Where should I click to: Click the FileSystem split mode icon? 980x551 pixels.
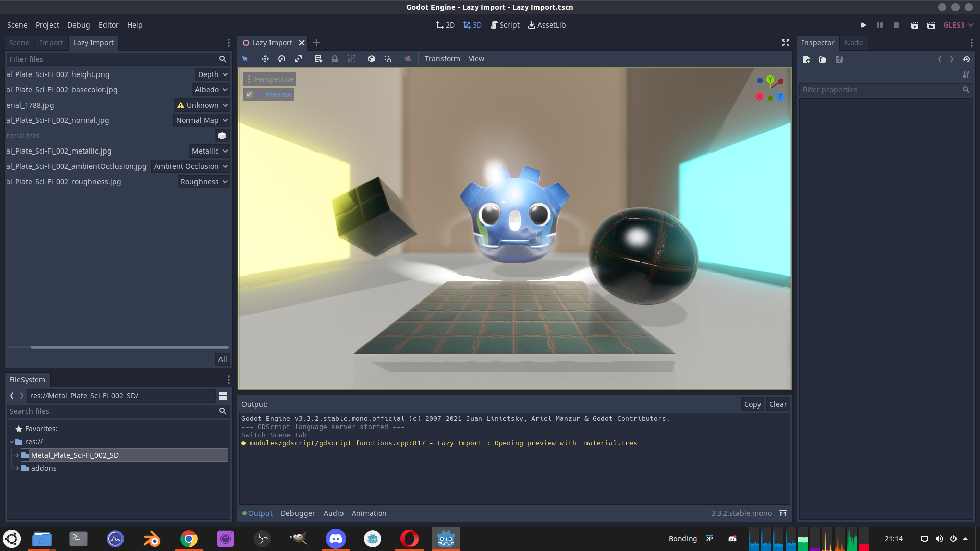[x=223, y=396]
